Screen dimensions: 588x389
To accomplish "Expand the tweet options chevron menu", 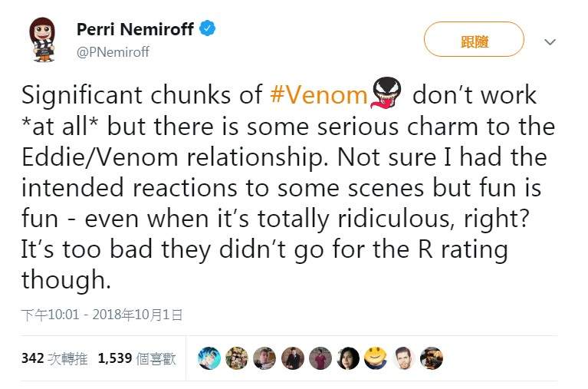I will click(x=549, y=42).
